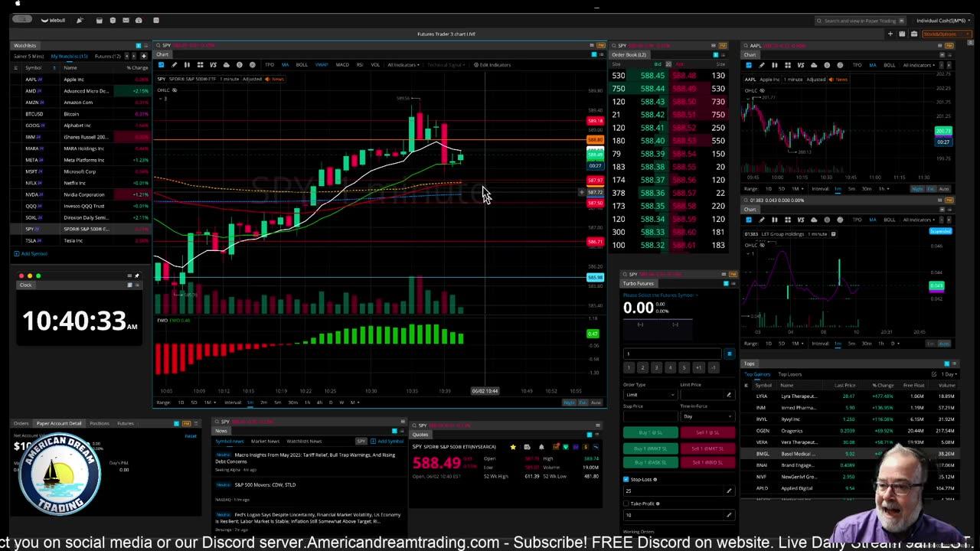
Task: Toggle the VOL indicator on SPY chart
Action: 375,65
